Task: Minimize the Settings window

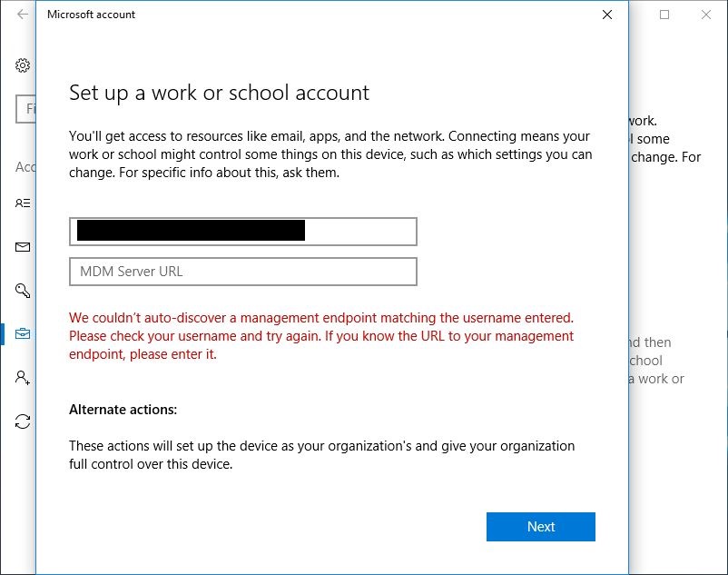Action: click(621, 15)
